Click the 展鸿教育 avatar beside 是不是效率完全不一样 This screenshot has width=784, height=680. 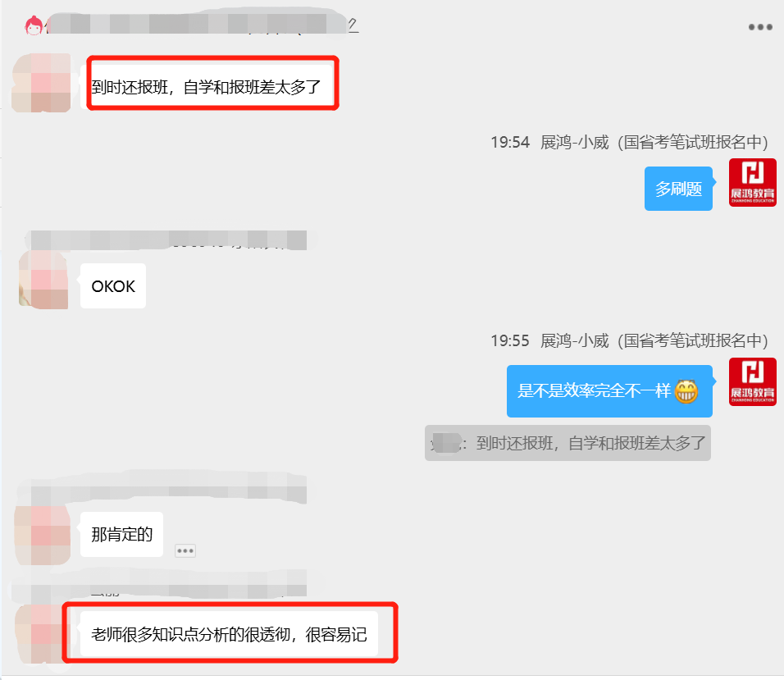[753, 381]
